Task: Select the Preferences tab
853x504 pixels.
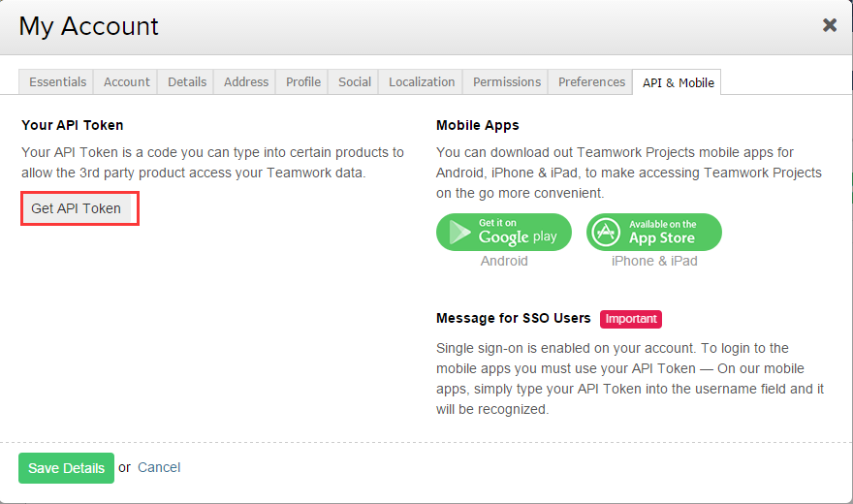Action: (591, 82)
